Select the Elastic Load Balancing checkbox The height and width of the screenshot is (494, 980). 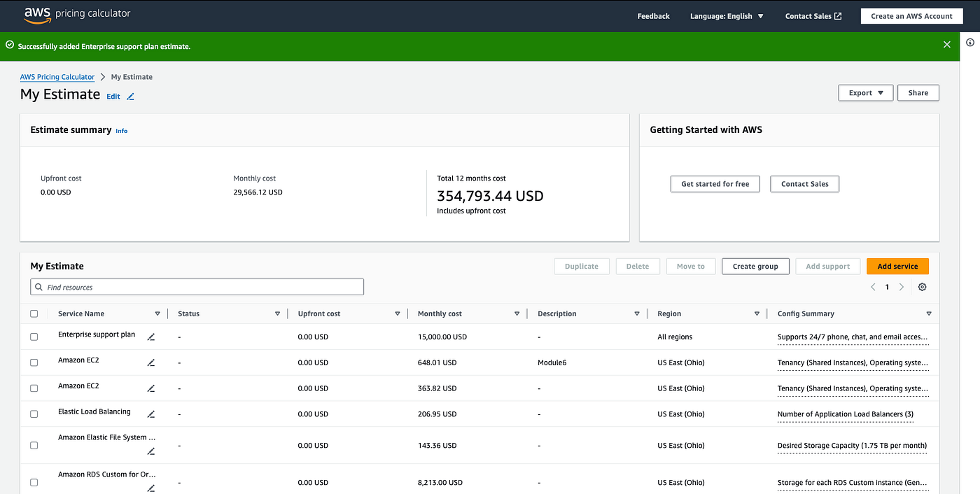point(34,414)
